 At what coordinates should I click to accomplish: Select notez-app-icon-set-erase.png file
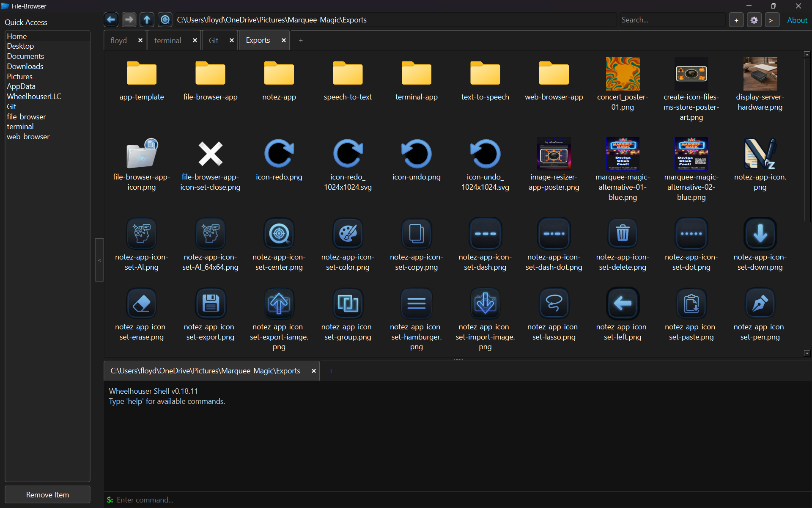(142, 315)
